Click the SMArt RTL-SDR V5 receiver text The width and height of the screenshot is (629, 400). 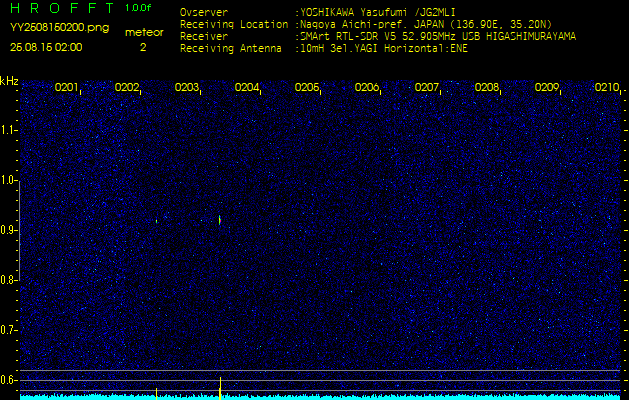(438, 37)
